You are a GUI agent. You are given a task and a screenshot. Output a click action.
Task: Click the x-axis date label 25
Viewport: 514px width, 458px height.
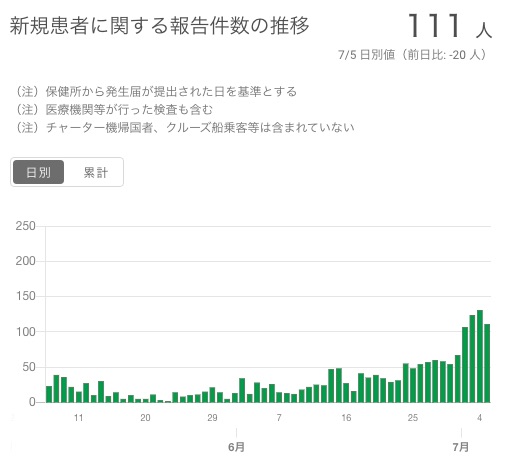[413, 418]
